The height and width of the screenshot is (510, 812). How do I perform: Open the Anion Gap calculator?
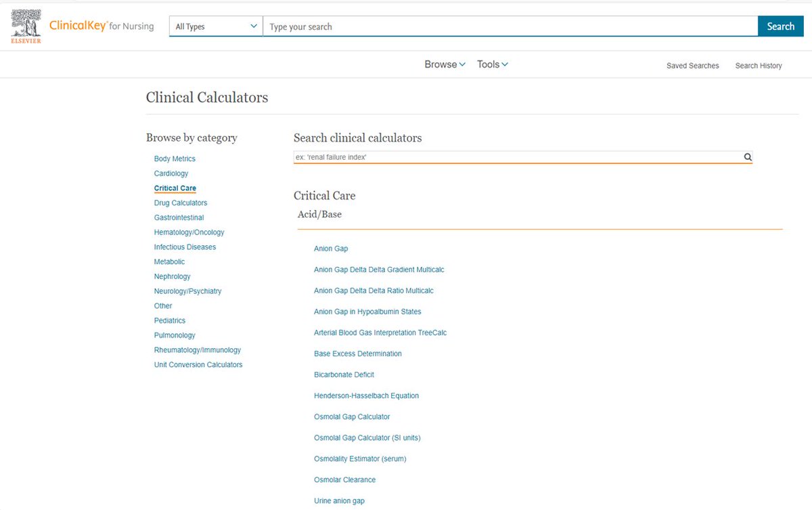pyautogui.click(x=331, y=249)
